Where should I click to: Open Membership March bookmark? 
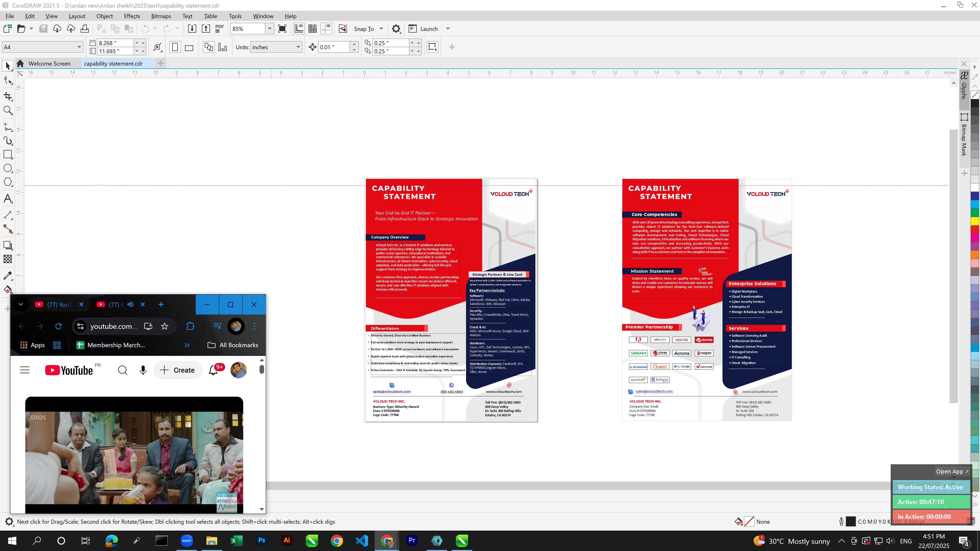tap(110, 345)
